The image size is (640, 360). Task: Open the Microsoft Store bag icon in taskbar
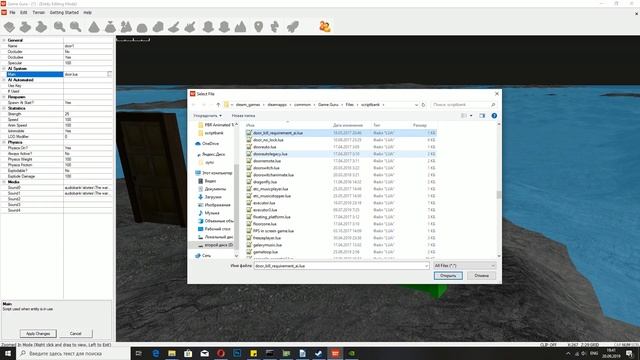[x=188, y=353]
